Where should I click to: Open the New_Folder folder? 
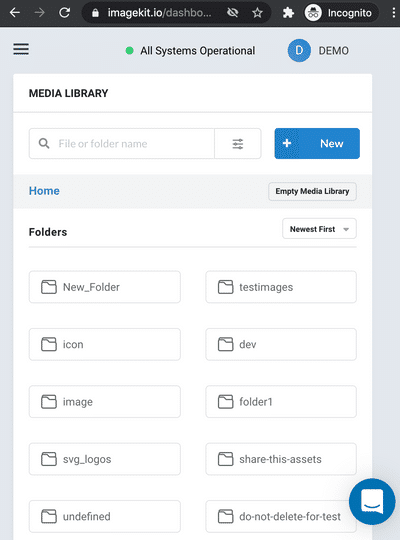click(x=105, y=287)
